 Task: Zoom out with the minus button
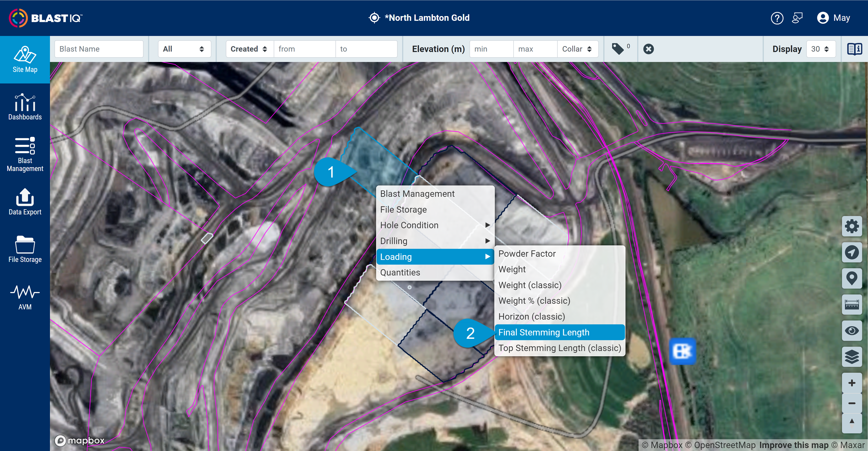[852, 403]
